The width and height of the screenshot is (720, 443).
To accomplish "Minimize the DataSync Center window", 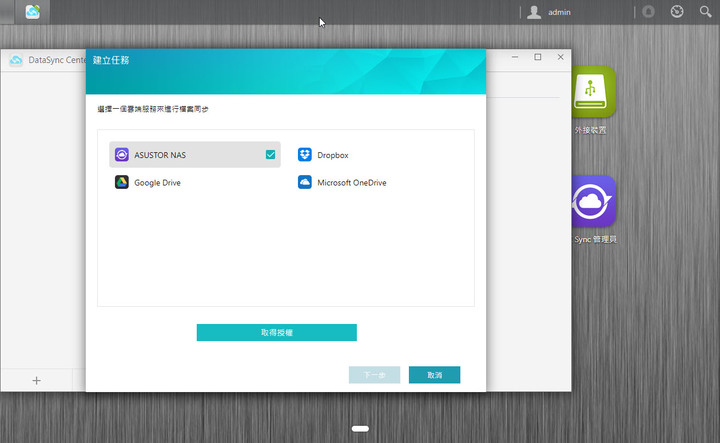I will [515, 57].
